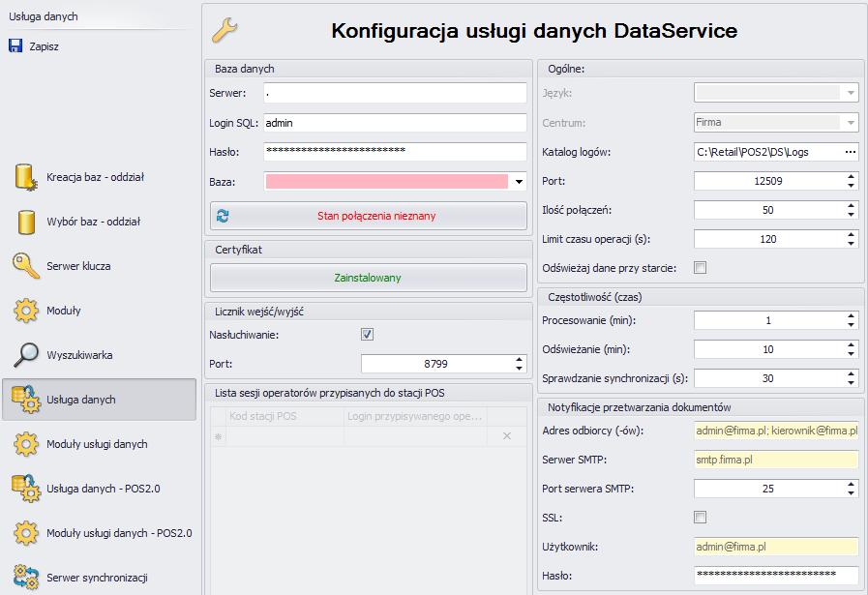Click the new-row cell under Kod stacji POS

pyautogui.click(x=284, y=436)
